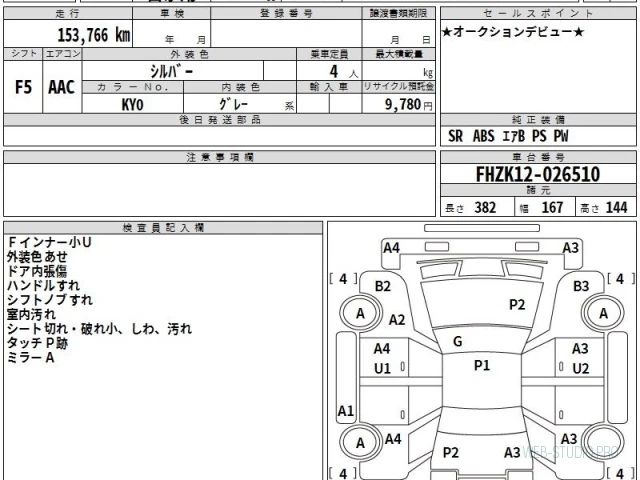Select chassis number FHZK12-026510

tap(538, 174)
